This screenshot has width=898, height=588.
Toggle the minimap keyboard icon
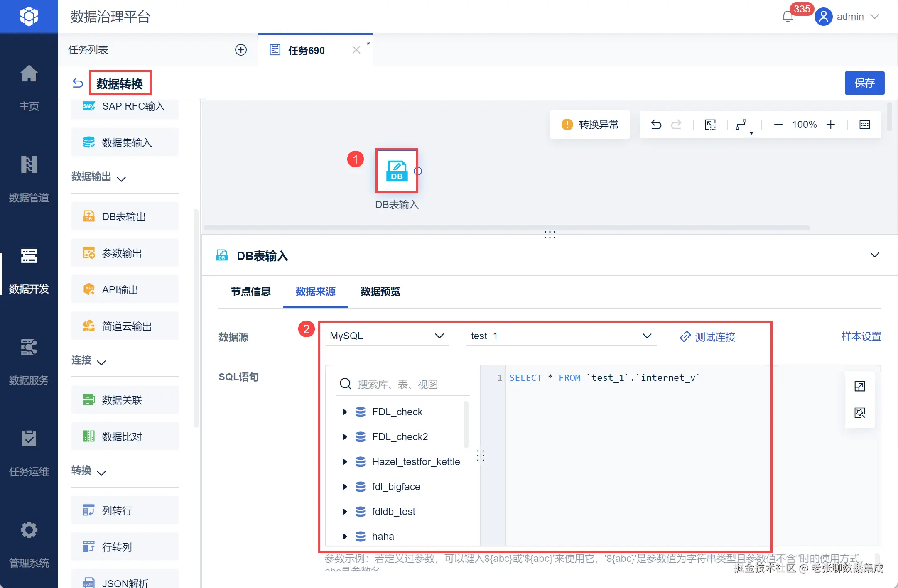pos(864,125)
